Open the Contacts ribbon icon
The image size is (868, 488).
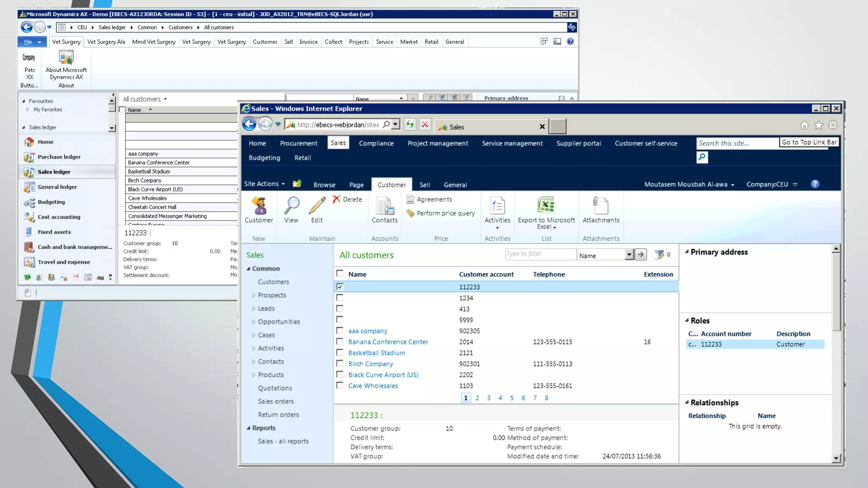point(384,206)
